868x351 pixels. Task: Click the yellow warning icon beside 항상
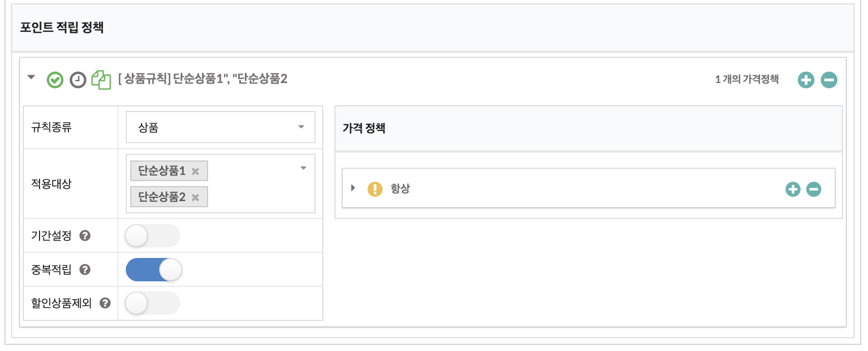(375, 189)
